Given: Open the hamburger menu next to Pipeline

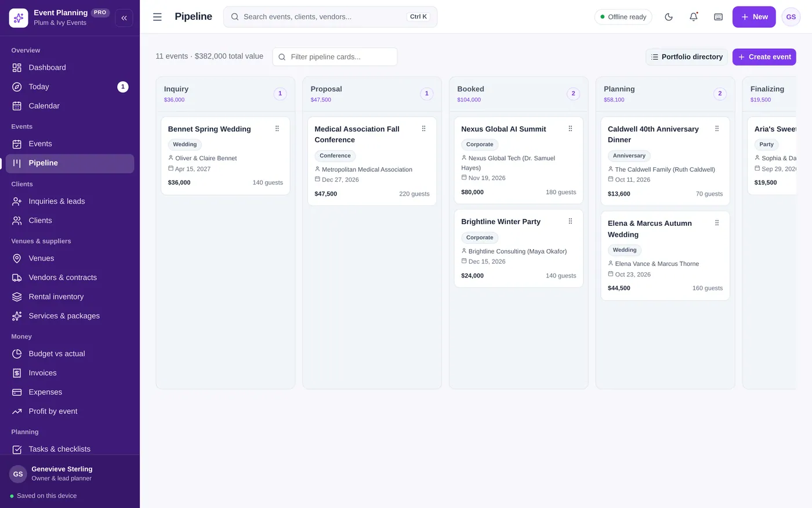Looking at the screenshot, I should tap(157, 17).
